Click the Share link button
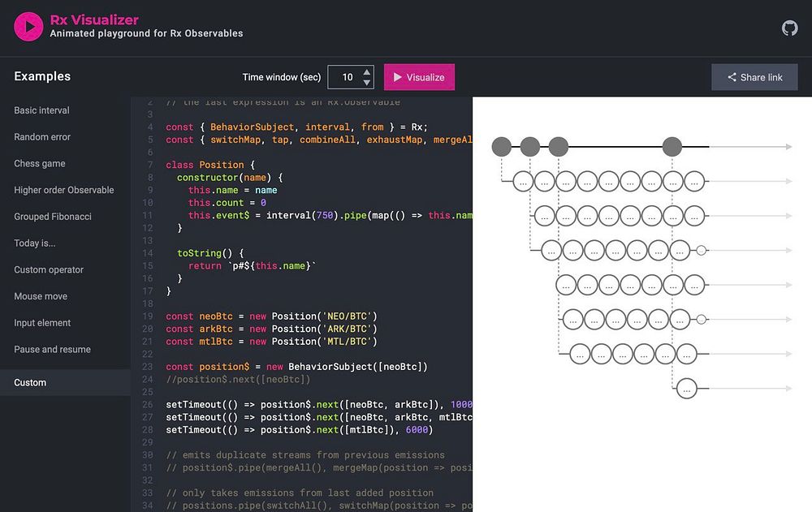 [754, 77]
